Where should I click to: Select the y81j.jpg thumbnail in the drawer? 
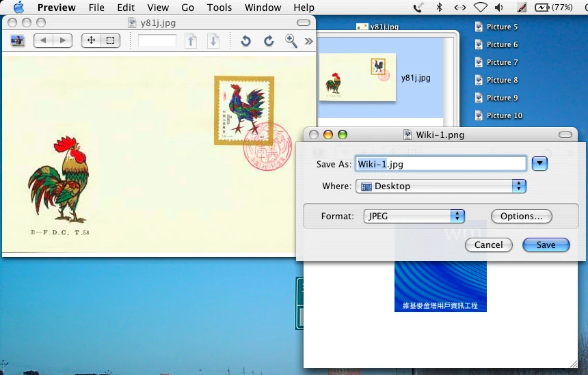click(358, 77)
